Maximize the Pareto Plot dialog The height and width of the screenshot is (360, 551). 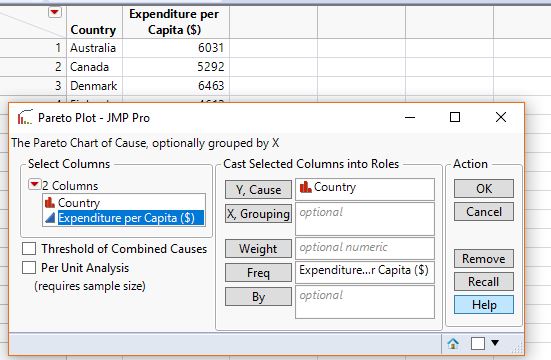tap(455, 117)
